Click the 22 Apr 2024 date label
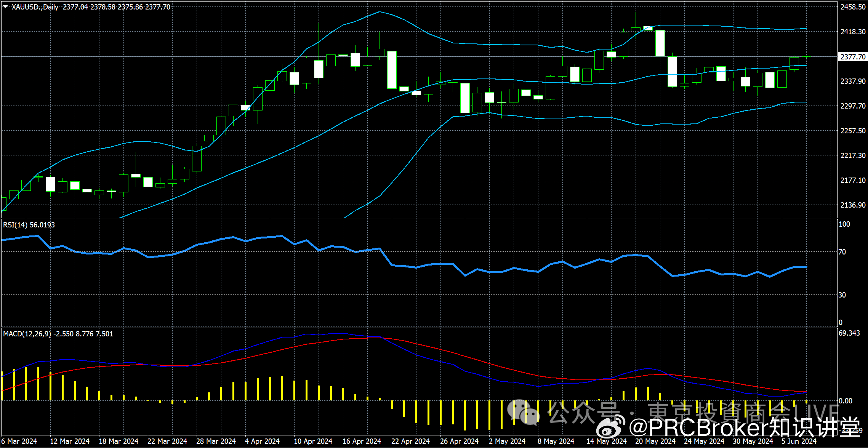This screenshot has height=448, width=868. click(411, 441)
